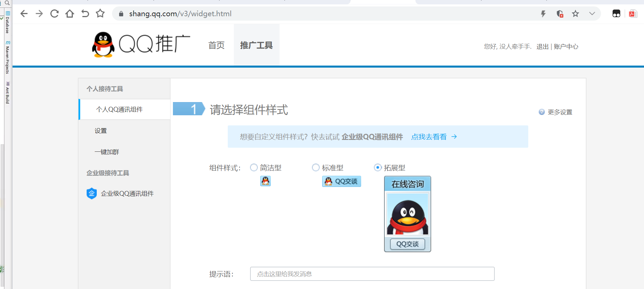The width and height of the screenshot is (644, 289).
Task: Open the Ant Build side panel
Action: (7, 93)
